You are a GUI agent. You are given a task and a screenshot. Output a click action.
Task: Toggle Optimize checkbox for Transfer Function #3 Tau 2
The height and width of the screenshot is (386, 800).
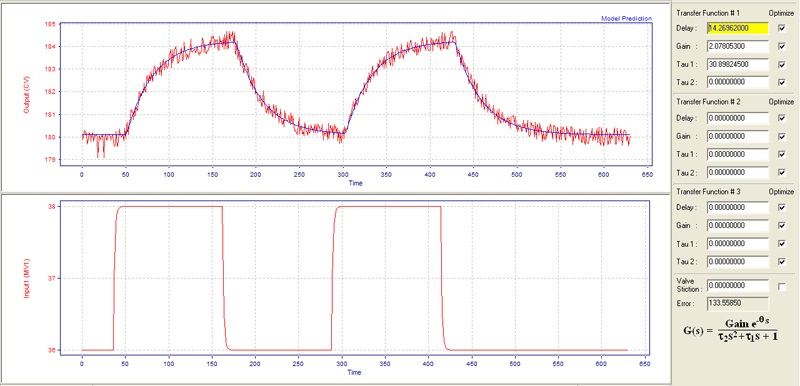coord(782,262)
